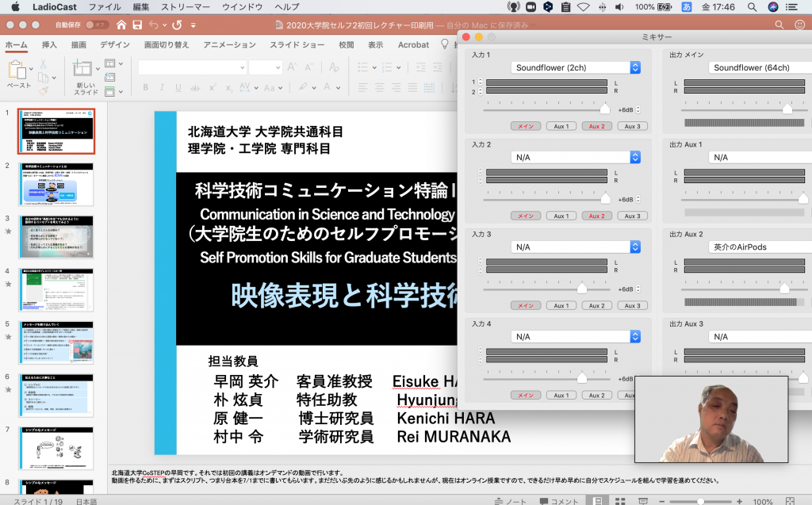
Task: Open 出力 メイン Soundflower (64ch) dropdown
Action: click(x=760, y=67)
